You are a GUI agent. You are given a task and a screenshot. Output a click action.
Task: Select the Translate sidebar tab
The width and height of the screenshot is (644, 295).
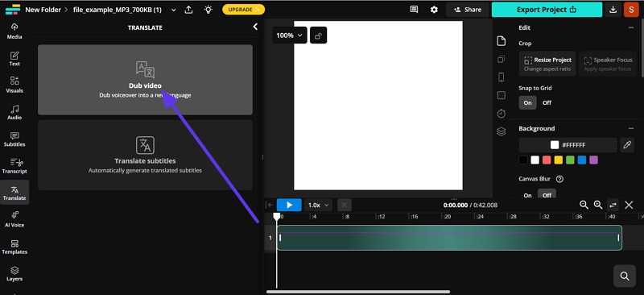pyautogui.click(x=14, y=193)
